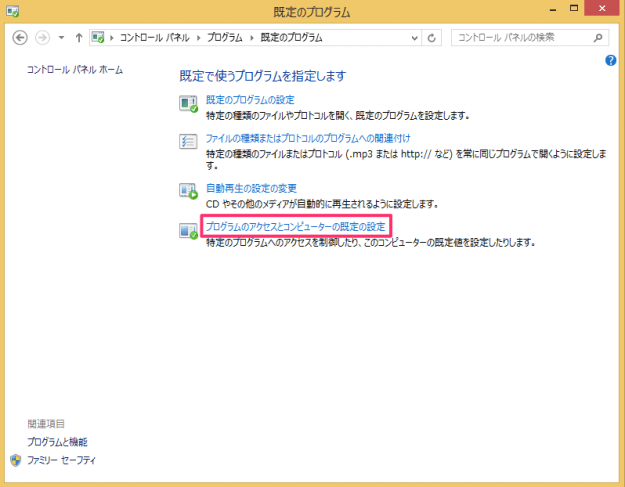The image size is (625, 487).
Task: Open the recent locations dropdown arrow
Action: 61,38
